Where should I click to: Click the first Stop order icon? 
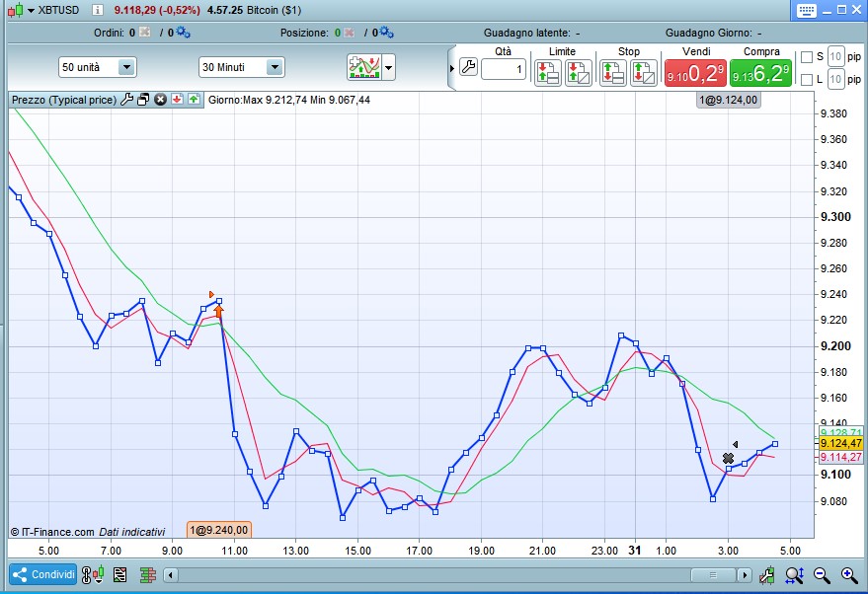[x=613, y=73]
